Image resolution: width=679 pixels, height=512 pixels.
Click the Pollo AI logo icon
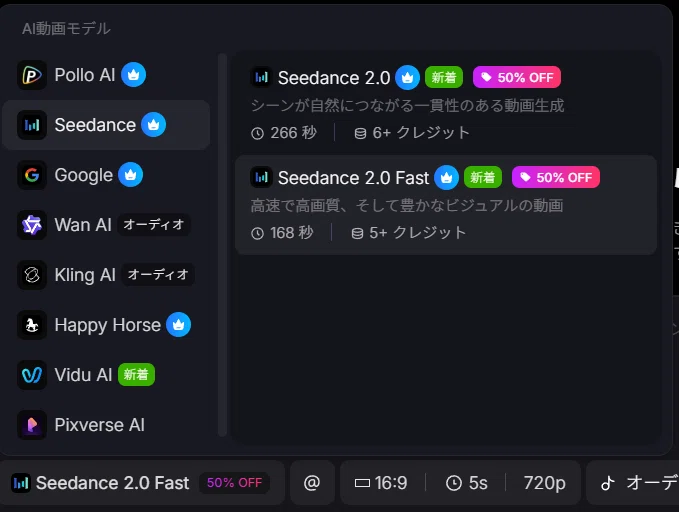pyautogui.click(x=32, y=75)
